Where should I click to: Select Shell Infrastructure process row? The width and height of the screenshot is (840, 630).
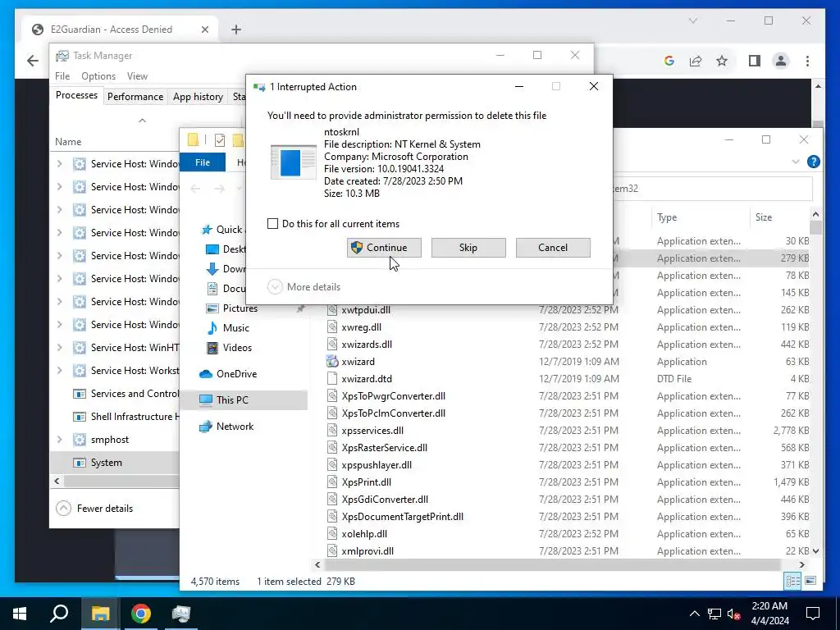115,417
